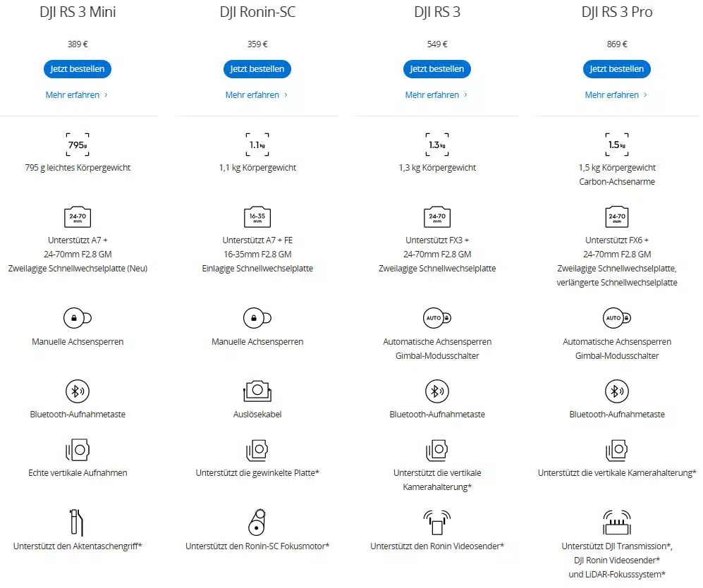Click the Bluetooth icon under RS 3 Mini
703x588 pixels.
[x=78, y=391]
